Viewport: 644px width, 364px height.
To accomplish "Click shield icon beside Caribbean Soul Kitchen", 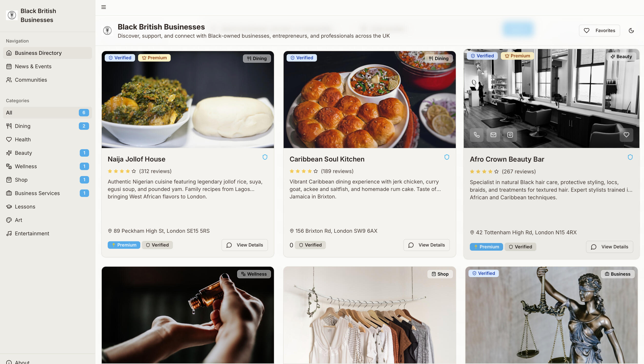I will (447, 157).
